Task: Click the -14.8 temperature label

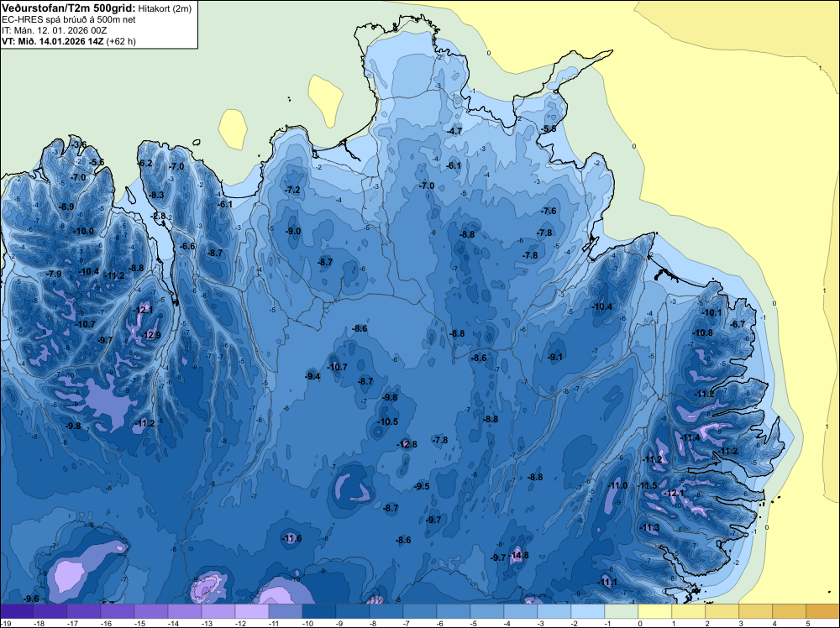Action: coord(518,555)
